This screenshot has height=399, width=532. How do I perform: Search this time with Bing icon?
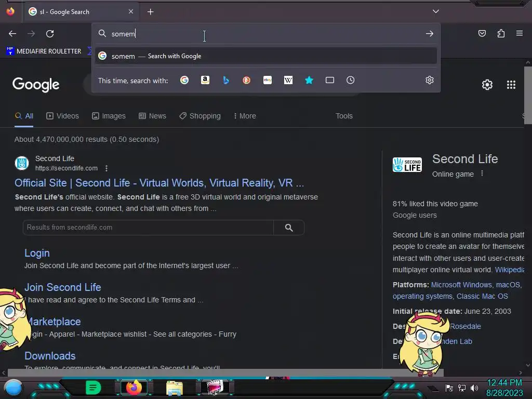coord(226,80)
